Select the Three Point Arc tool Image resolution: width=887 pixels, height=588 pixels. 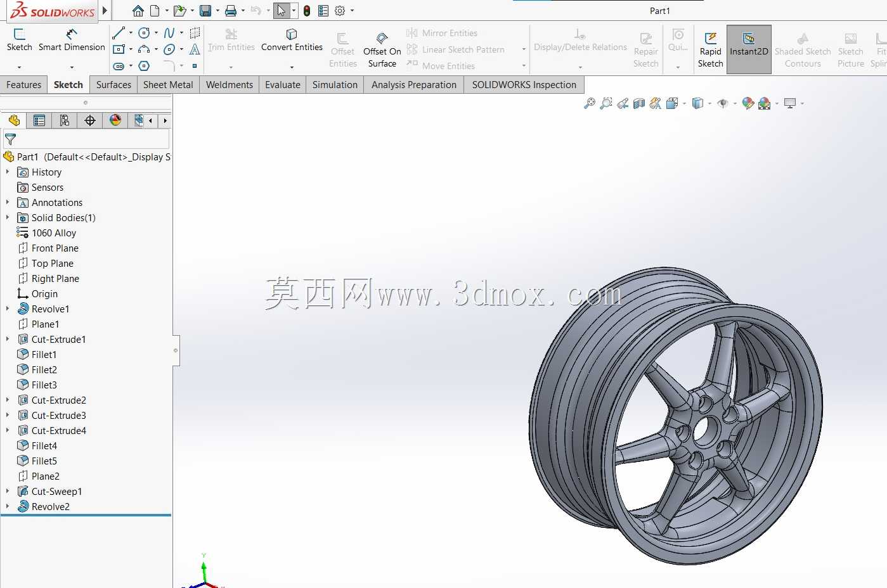click(144, 49)
